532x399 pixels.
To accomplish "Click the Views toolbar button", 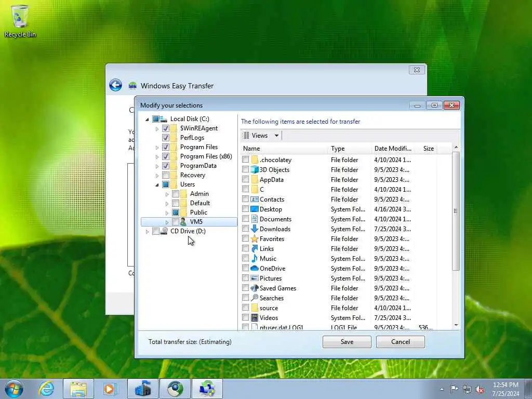I will (x=256, y=136).
